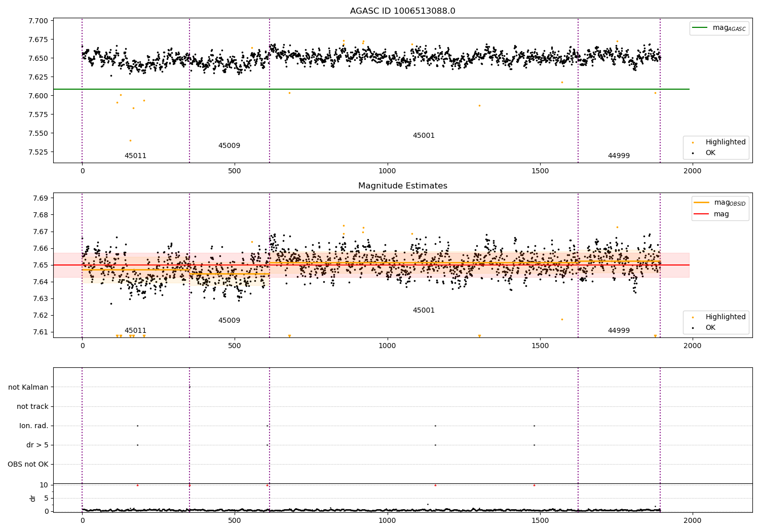Click the title "AGASC ID 1006513088.0"

[402, 11]
